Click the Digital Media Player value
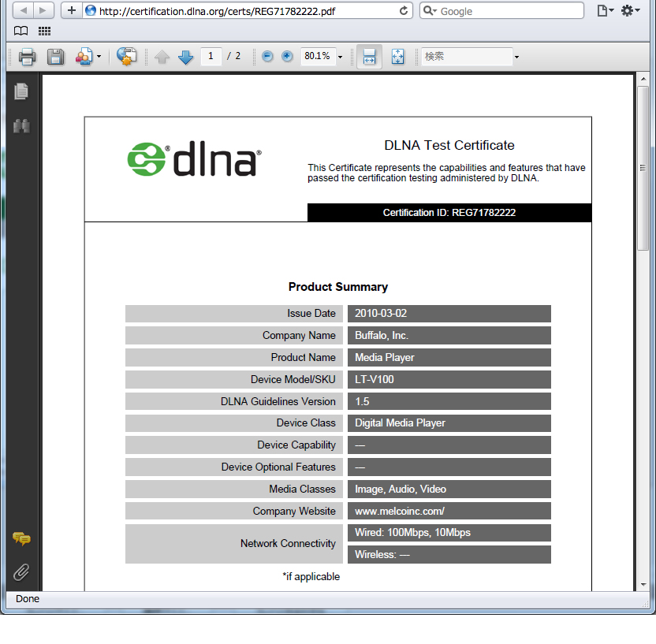Screen dimensions: 656x644 (400, 423)
